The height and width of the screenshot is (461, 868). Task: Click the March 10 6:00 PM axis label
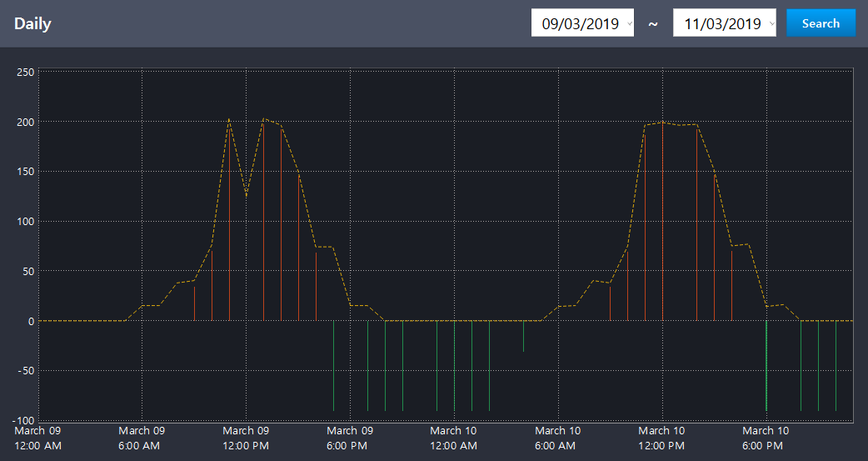click(x=766, y=438)
